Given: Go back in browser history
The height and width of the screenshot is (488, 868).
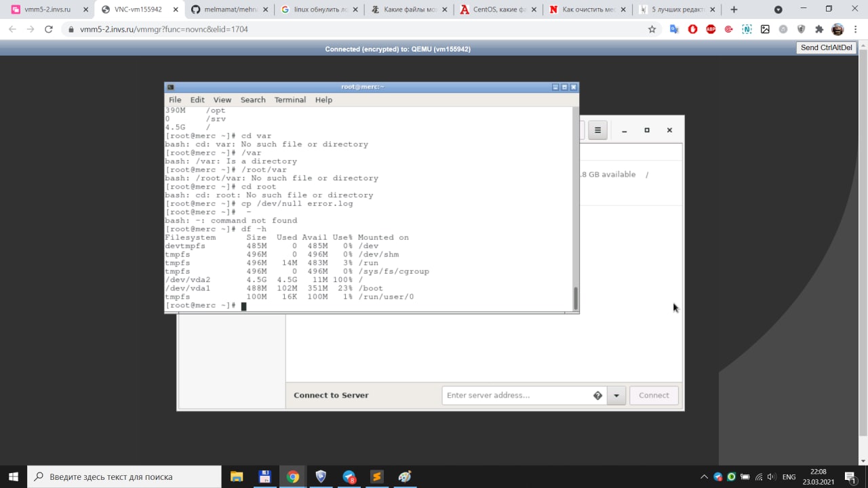Looking at the screenshot, I should click(12, 30).
